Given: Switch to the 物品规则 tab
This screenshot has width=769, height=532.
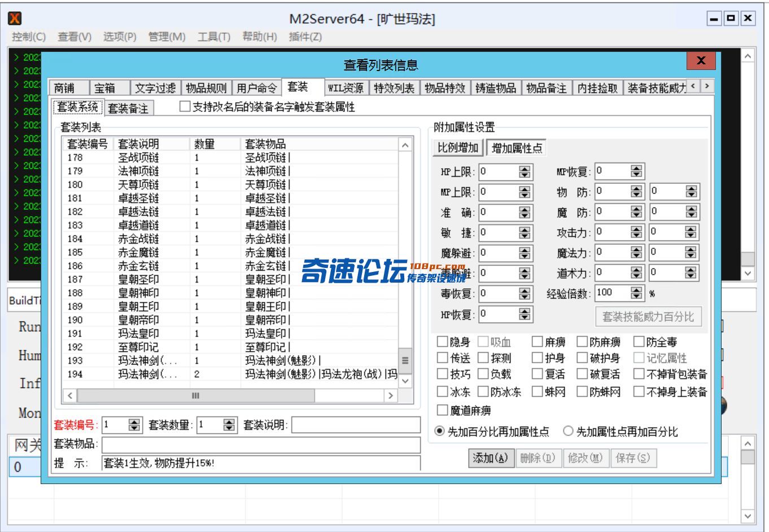Looking at the screenshot, I should (206, 88).
